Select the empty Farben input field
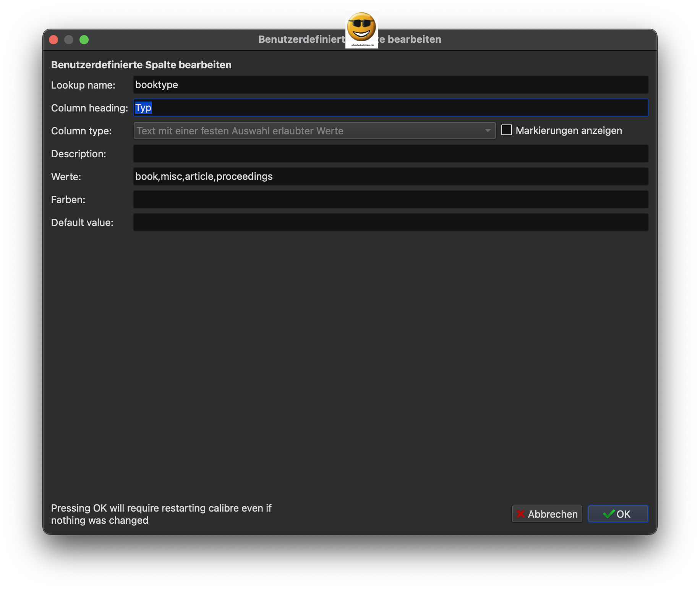This screenshot has height=591, width=700. [390, 199]
